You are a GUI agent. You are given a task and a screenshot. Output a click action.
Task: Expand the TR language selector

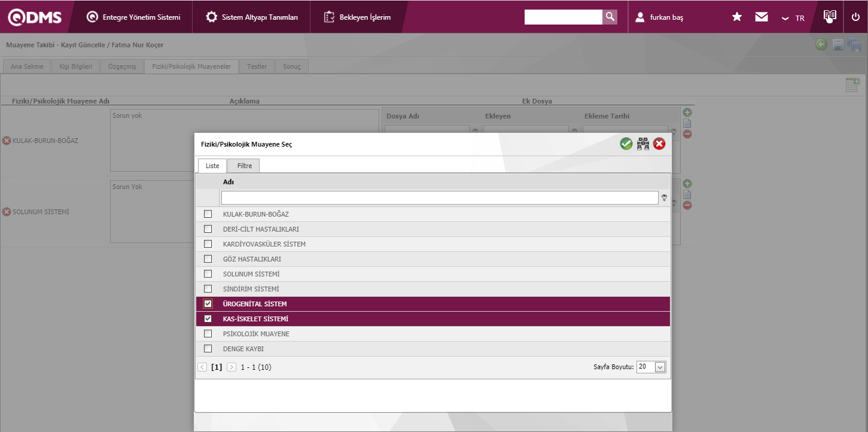[x=793, y=18]
